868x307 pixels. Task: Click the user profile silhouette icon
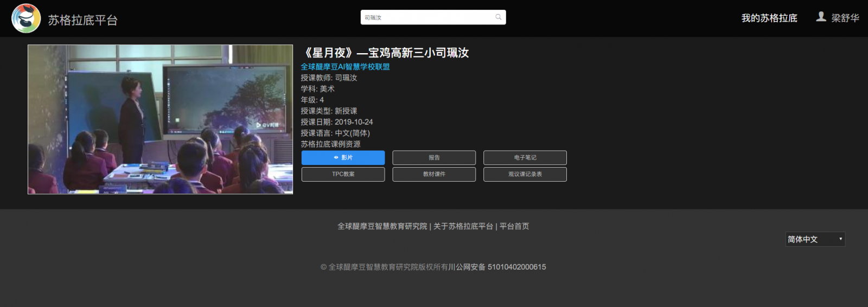[821, 17]
